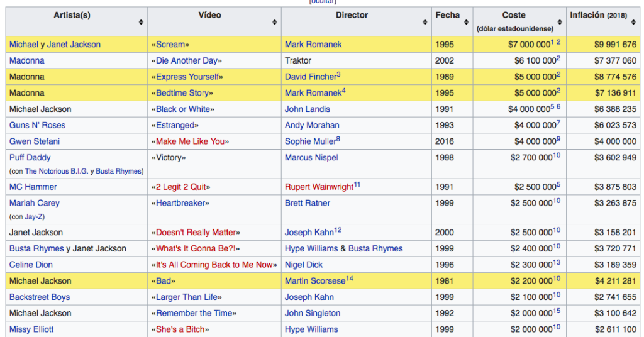Viewport: 644px width, 337px height.
Task: Open red link «Make Me Like You»
Action: [x=190, y=141]
